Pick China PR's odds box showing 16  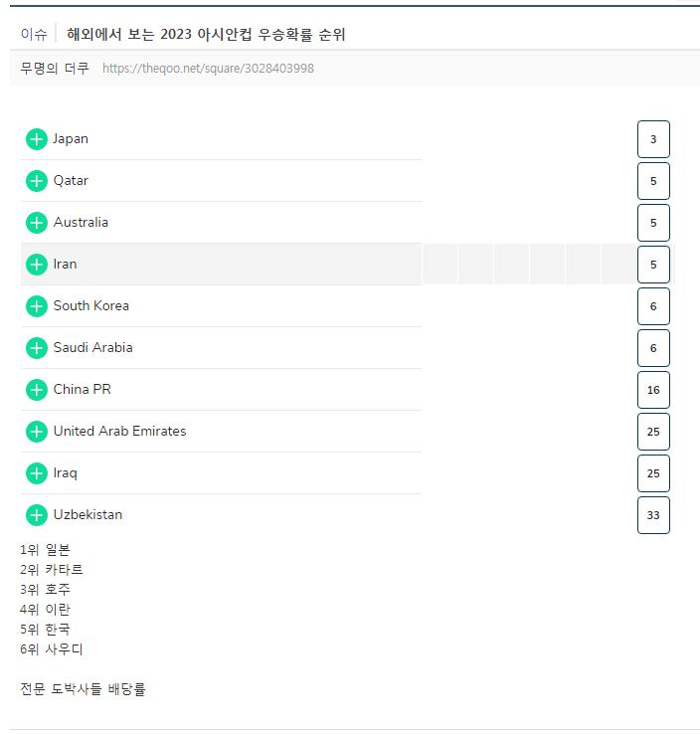click(653, 390)
